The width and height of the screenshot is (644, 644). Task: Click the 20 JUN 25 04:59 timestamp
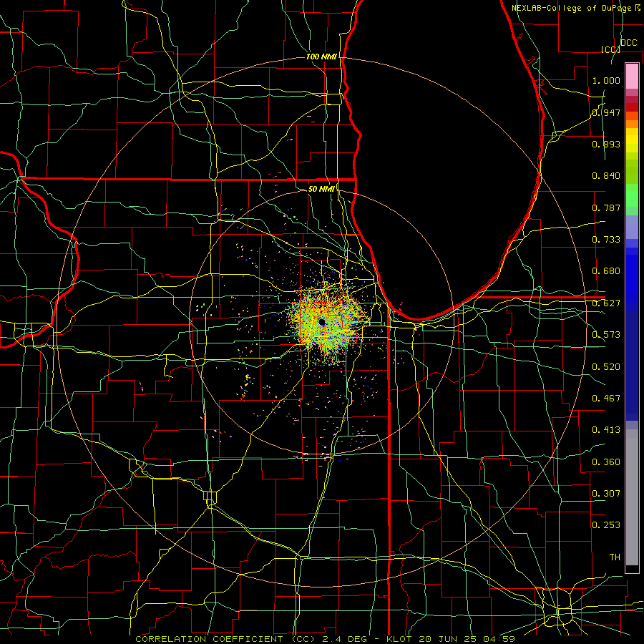467,639
